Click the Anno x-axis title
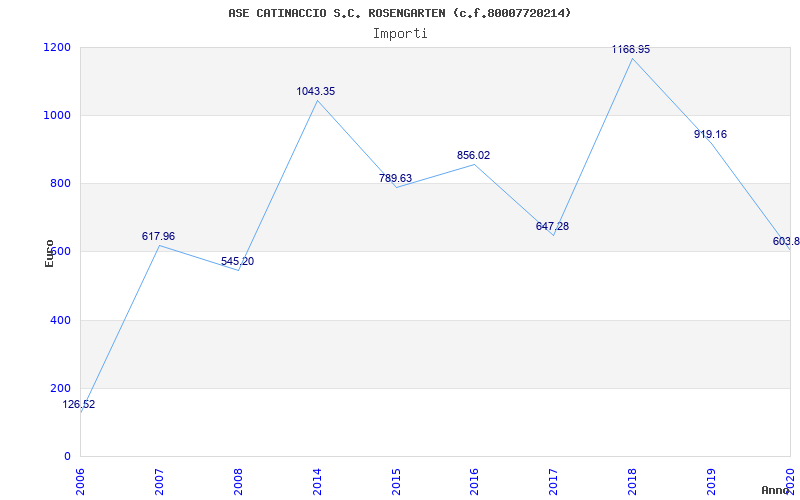Screen dimensions: 800x500 pyautogui.click(x=775, y=490)
